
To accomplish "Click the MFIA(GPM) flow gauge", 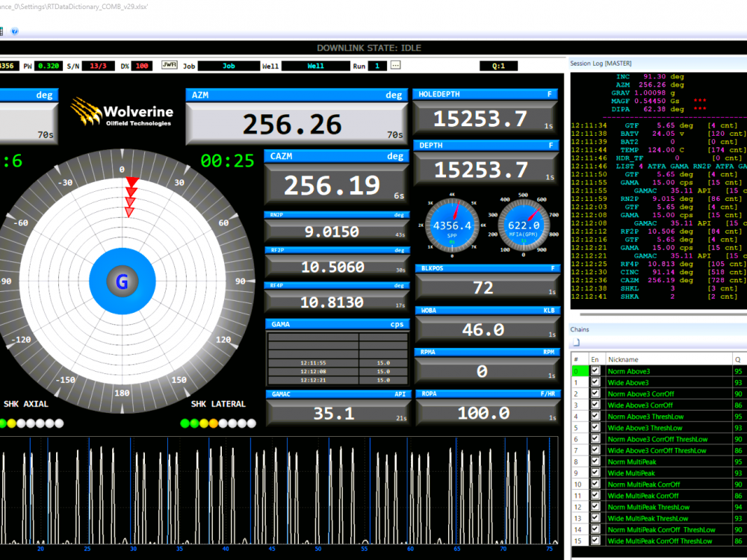I will (524, 225).
